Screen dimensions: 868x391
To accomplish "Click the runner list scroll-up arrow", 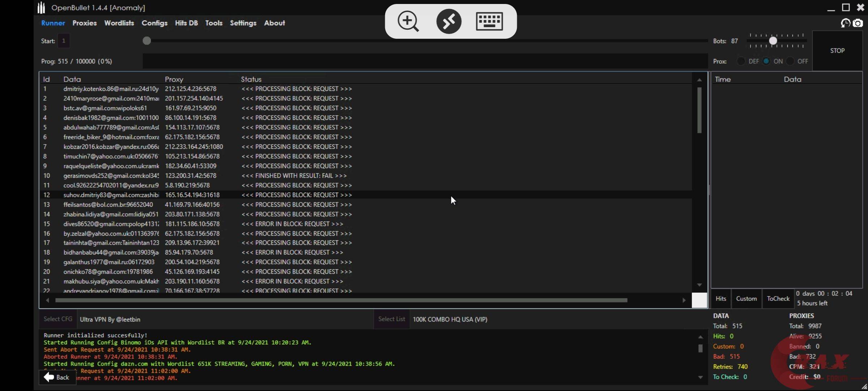I will click(699, 80).
